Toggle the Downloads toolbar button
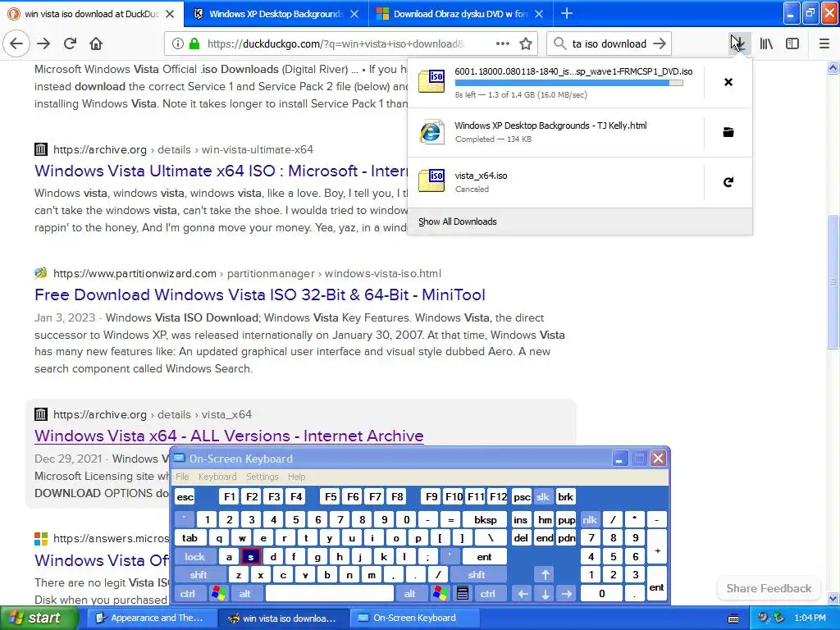The width and height of the screenshot is (840, 630). click(x=739, y=44)
